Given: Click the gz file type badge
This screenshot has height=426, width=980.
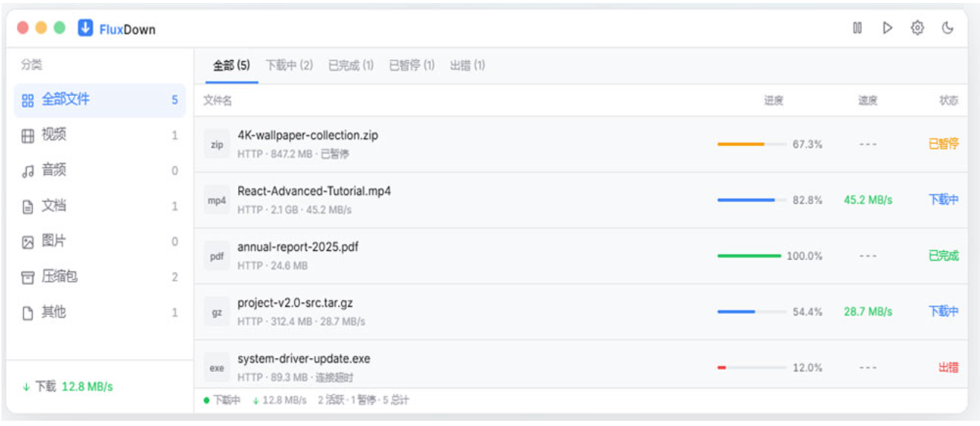Looking at the screenshot, I should [x=217, y=312].
